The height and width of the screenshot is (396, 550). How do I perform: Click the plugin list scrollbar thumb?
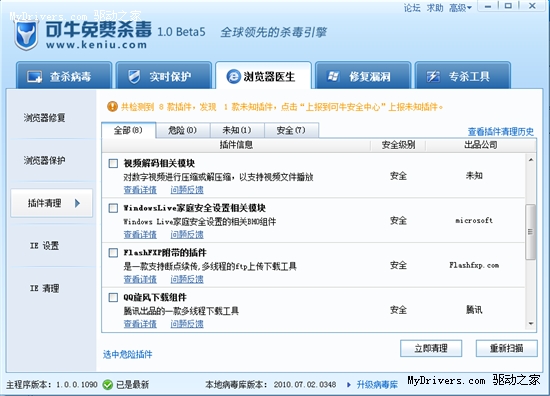pos(531,232)
